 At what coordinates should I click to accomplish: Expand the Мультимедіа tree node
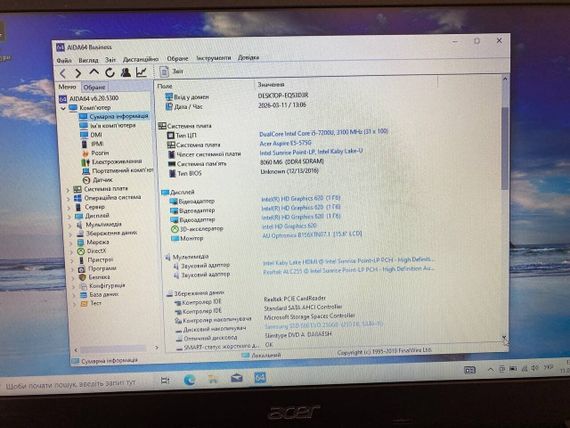pos(70,225)
